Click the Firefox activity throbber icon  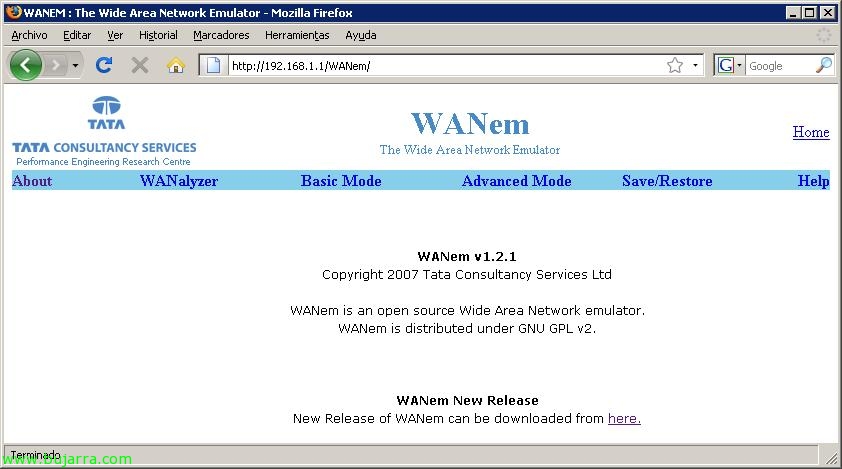pos(824,35)
